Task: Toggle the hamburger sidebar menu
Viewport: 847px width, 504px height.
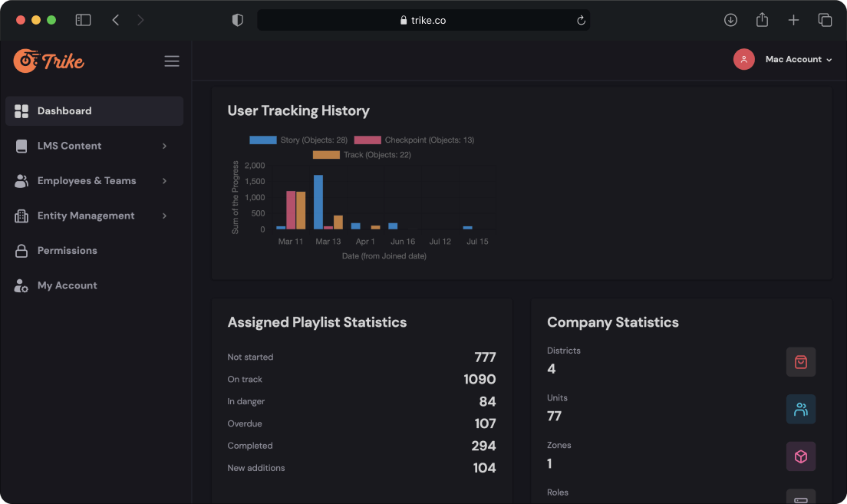Action: (x=172, y=61)
